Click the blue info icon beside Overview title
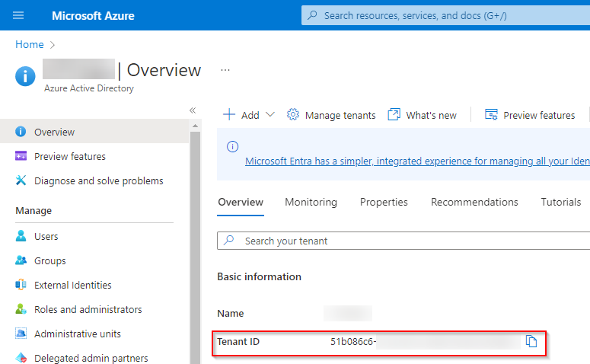The image size is (590, 364). 25,76
